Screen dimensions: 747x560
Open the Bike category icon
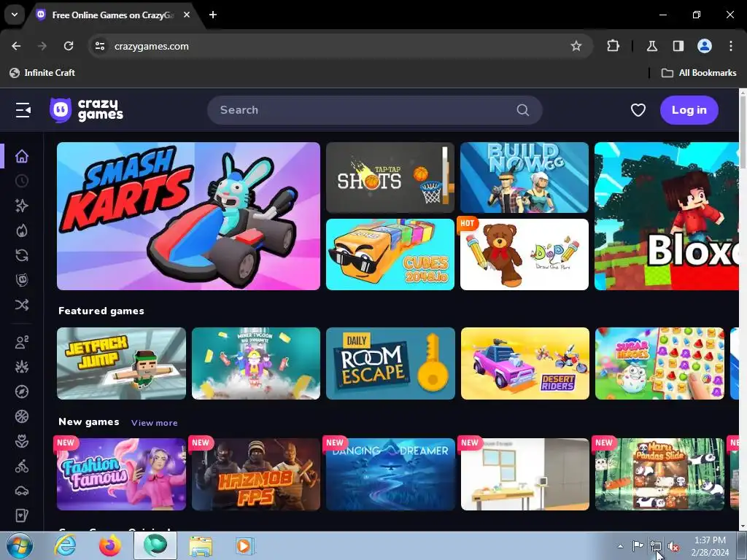click(x=21, y=466)
